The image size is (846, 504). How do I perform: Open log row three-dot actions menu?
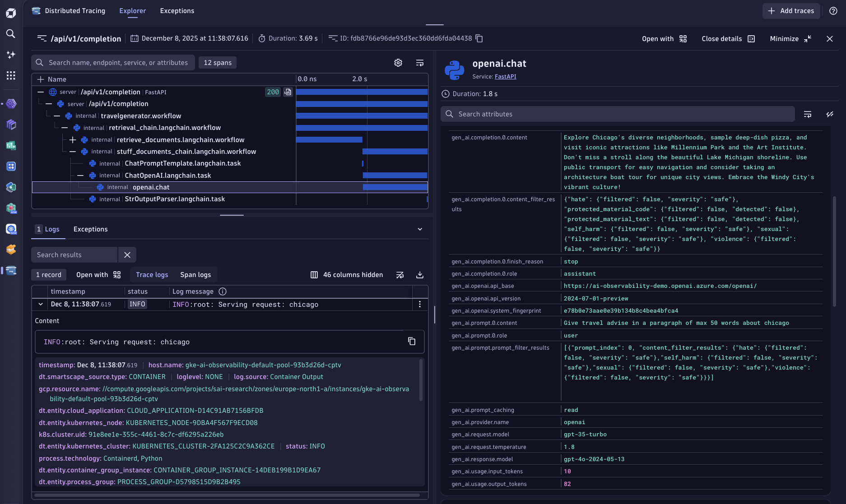[419, 305]
